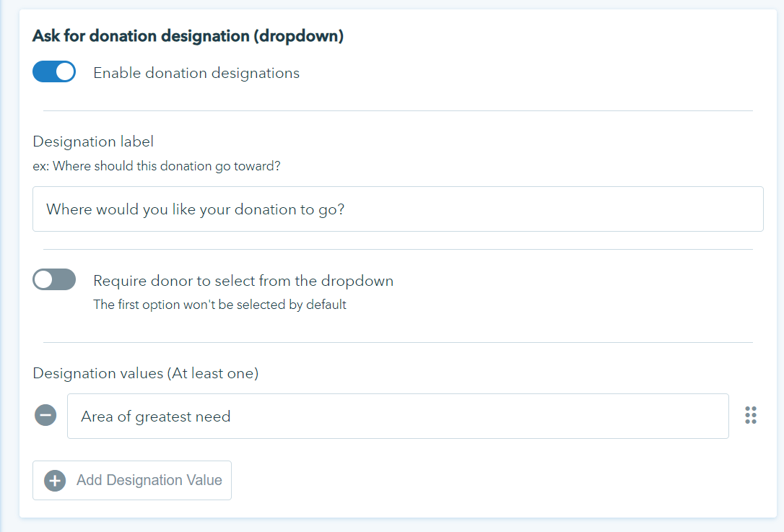Click the 'first option won't be selected' note
This screenshot has width=784, height=532.
pos(219,305)
